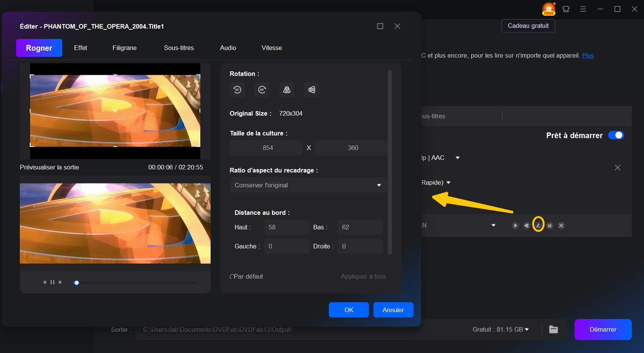Expand the AAC audio profile dropdown arrow

[457, 158]
